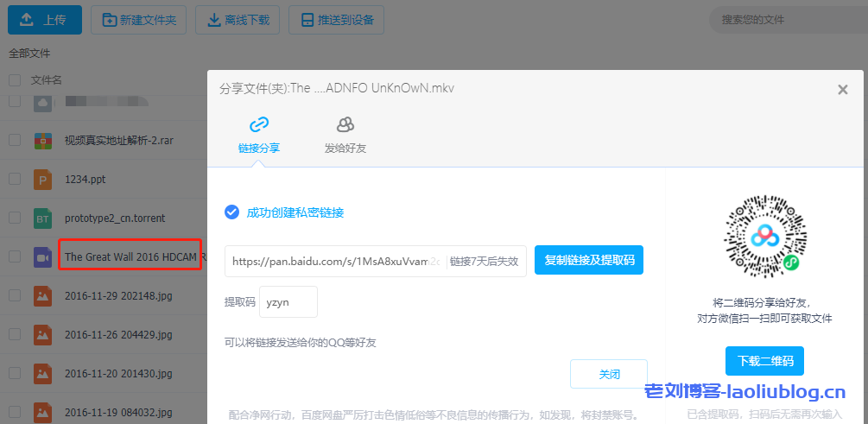Click the share link URL field
Image resolution: width=868 pixels, height=424 pixels.
(x=335, y=262)
